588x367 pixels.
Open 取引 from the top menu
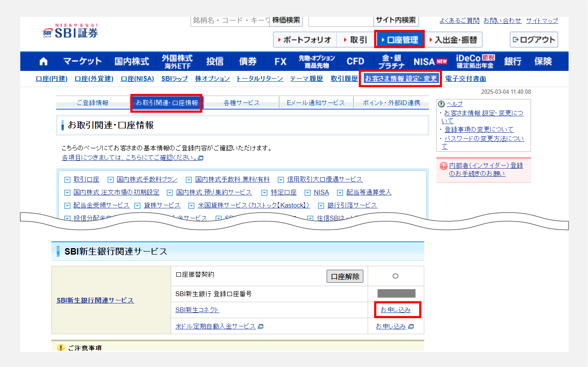click(355, 40)
